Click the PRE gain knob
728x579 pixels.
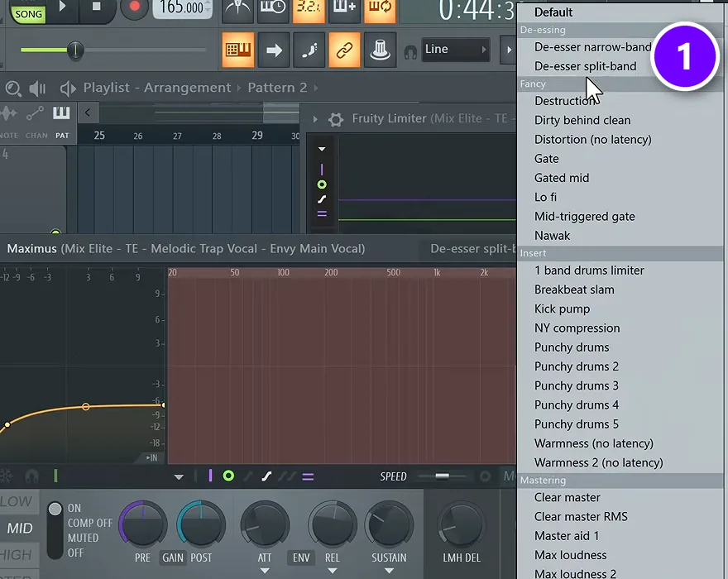point(143,524)
